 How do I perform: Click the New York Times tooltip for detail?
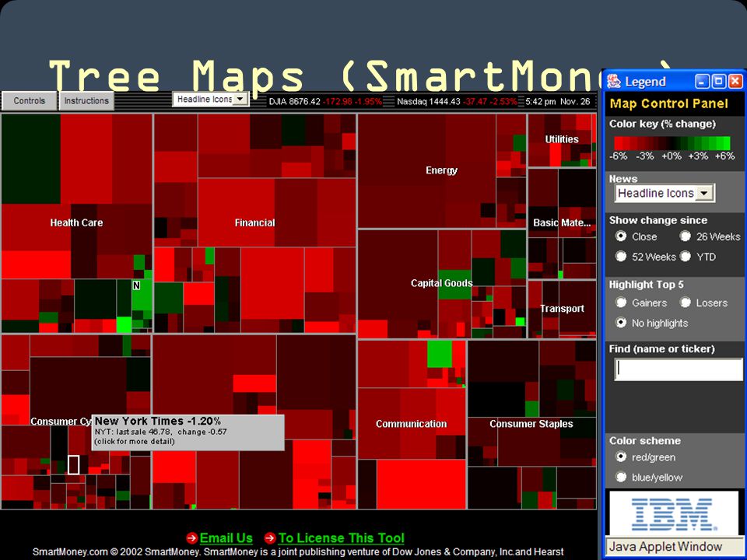tap(188, 432)
